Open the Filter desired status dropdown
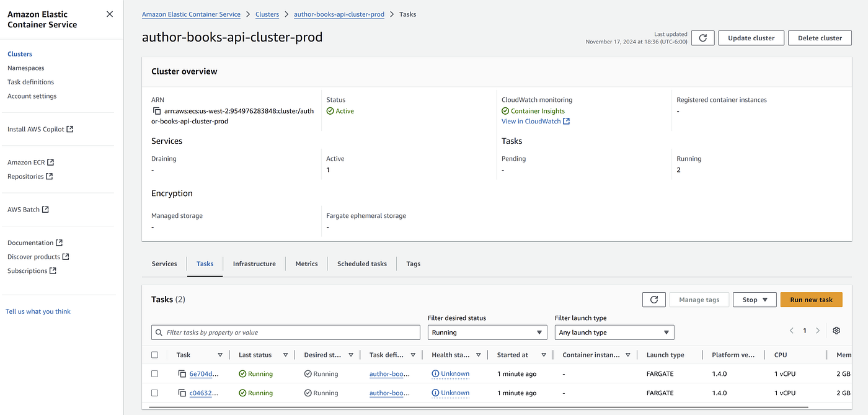868x415 pixels. 487,332
